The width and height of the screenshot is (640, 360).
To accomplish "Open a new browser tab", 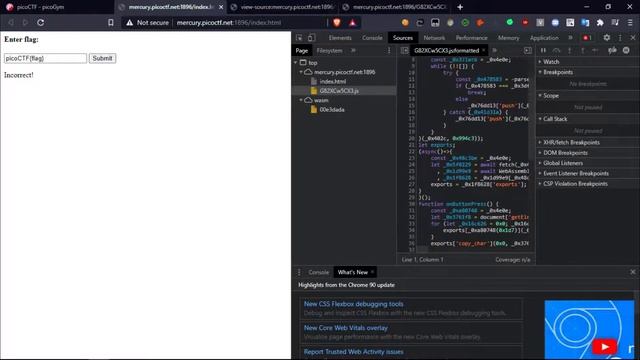I will pos(460,7).
